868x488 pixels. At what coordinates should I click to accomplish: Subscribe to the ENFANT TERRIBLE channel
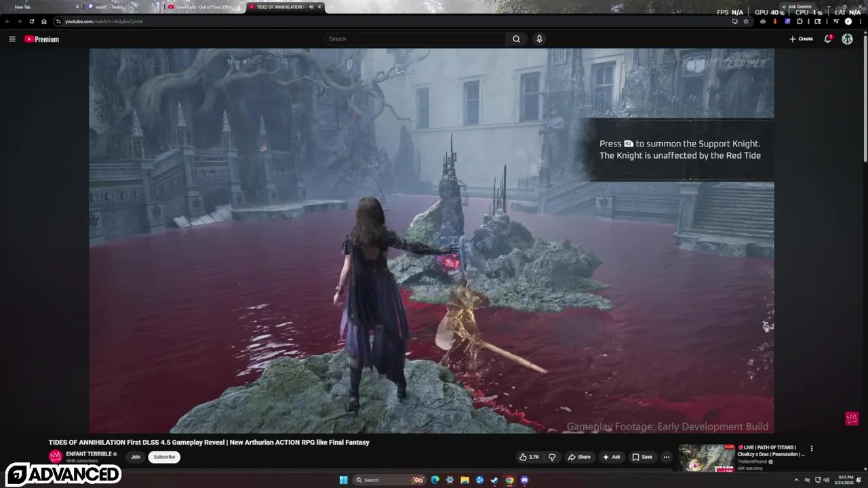[164, 457]
